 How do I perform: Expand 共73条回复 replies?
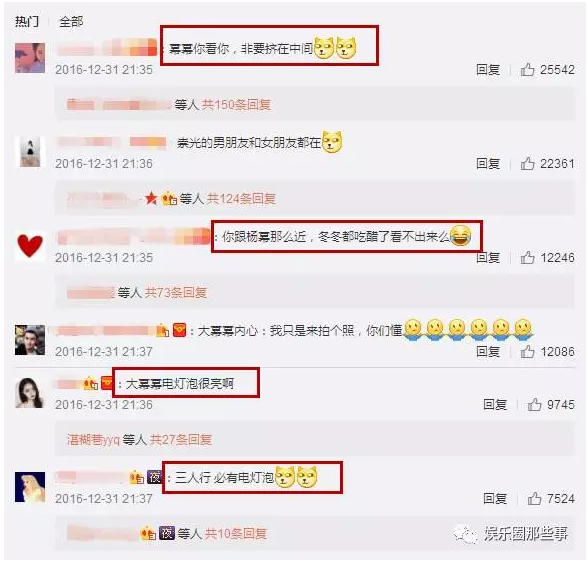[176, 292]
